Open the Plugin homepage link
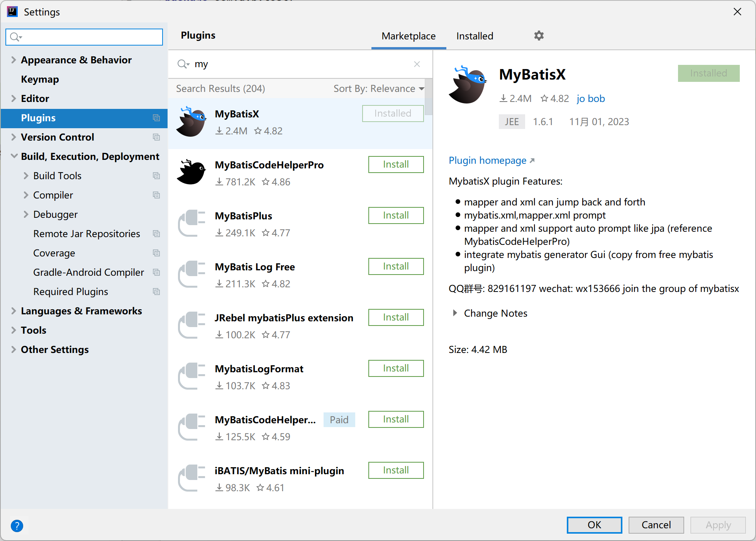 [488, 161]
